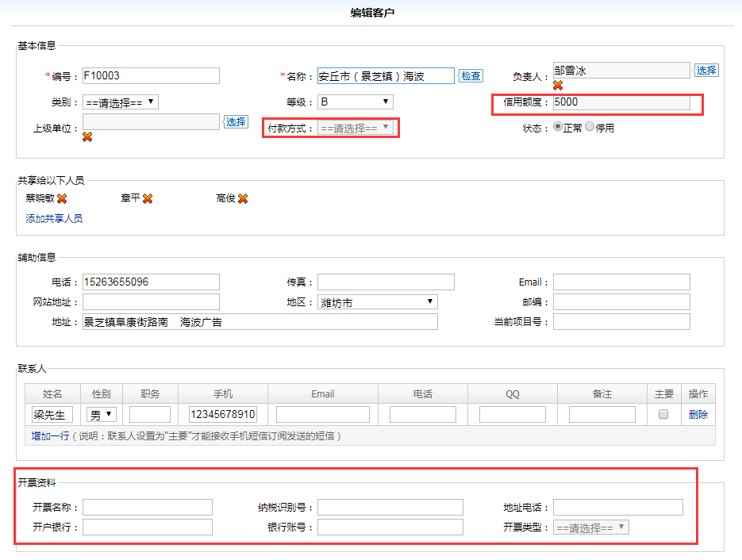Click the 检查 button next to name
The width and height of the screenshot is (742, 560).
[x=471, y=76]
